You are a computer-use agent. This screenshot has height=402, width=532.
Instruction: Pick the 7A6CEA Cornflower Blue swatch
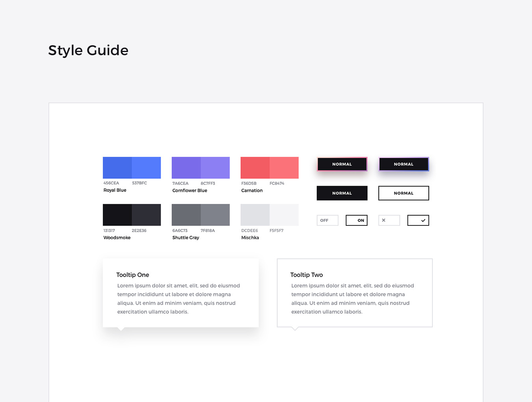pyautogui.click(x=186, y=167)
